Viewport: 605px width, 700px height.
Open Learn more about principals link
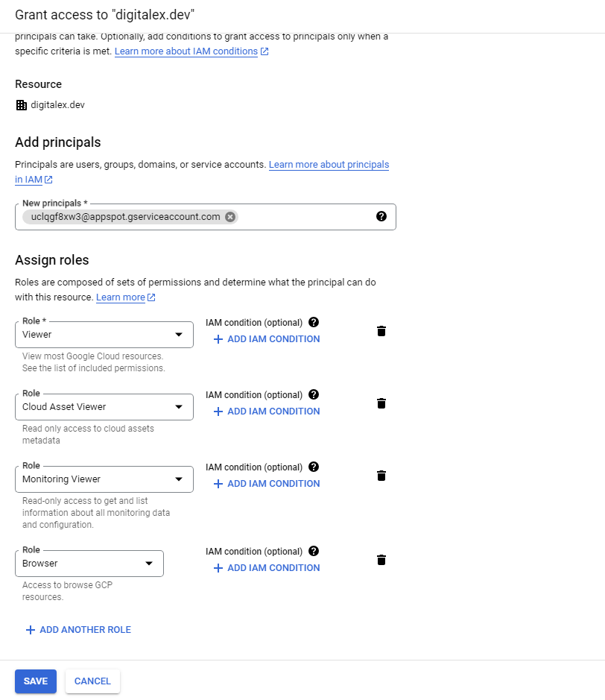[329, 164]
